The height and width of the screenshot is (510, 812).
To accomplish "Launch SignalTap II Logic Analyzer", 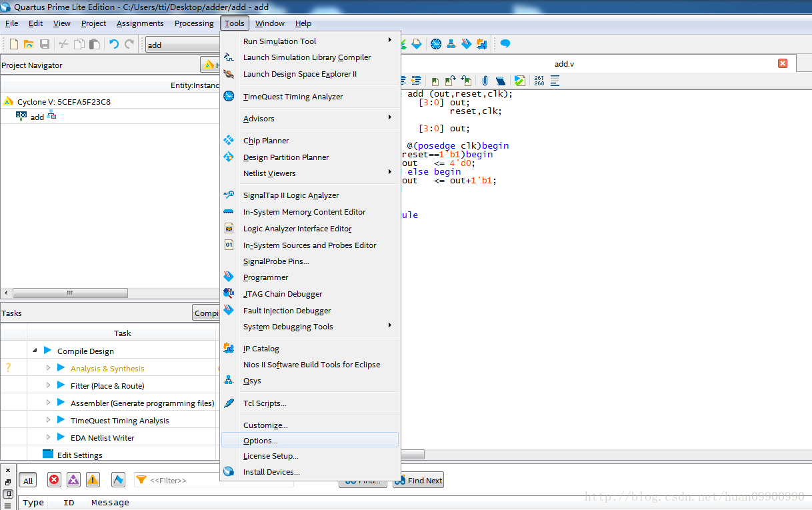I will click(310, 195).
